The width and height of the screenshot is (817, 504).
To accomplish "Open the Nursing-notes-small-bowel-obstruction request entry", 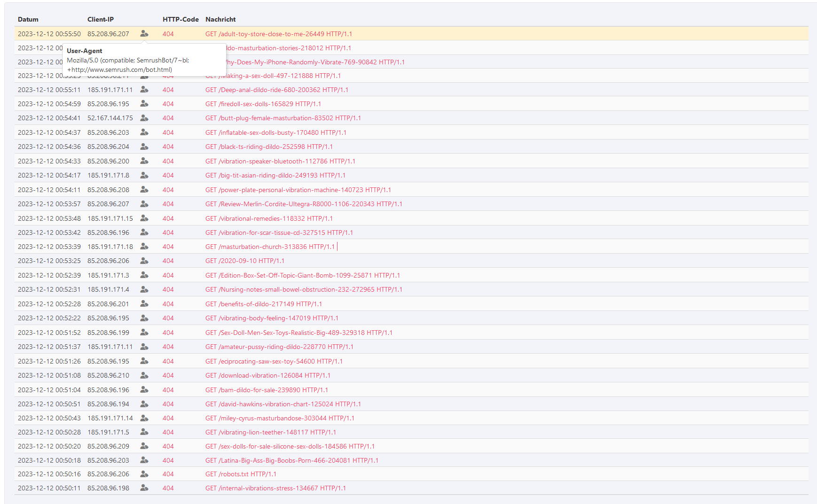I will (304, 289).
